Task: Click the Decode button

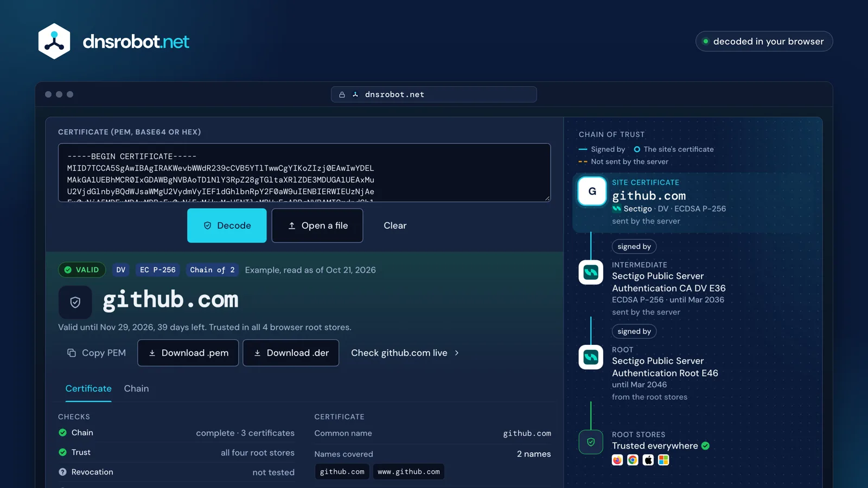Action: point(227,226)
